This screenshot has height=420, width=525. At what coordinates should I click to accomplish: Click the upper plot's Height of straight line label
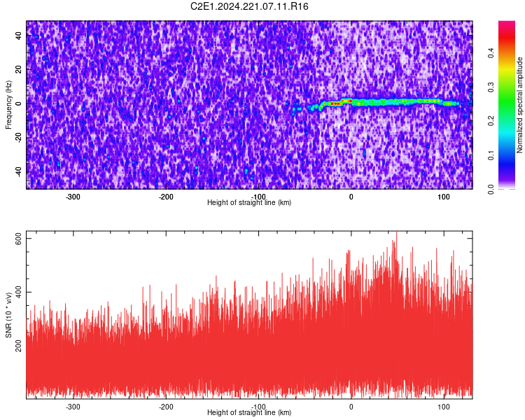249,202
